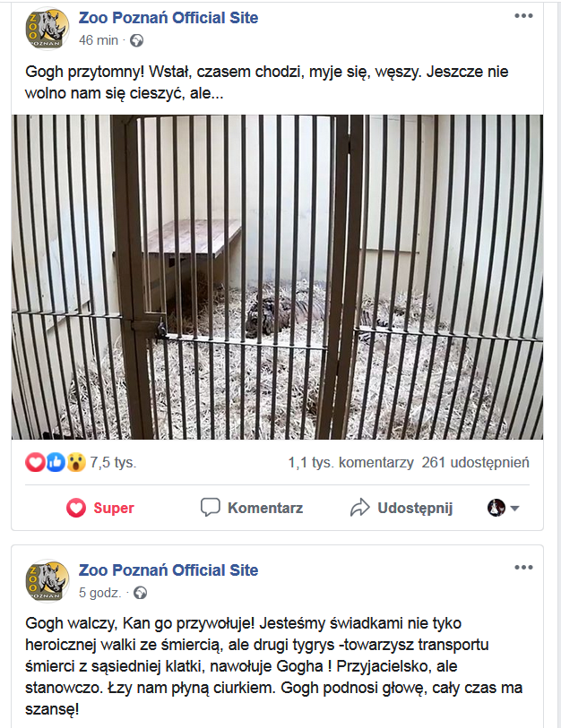The width and height of the screenshot is (561, 728).
Task: Click Zoo Poznań rhino avatar on first post
Action: pyautogui.click(x=47, y=29)
